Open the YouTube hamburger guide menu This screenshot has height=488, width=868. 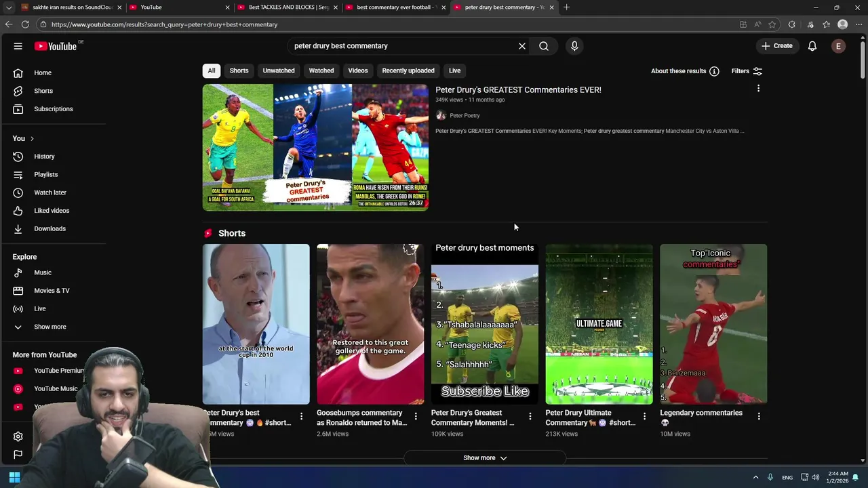[18, 46]
